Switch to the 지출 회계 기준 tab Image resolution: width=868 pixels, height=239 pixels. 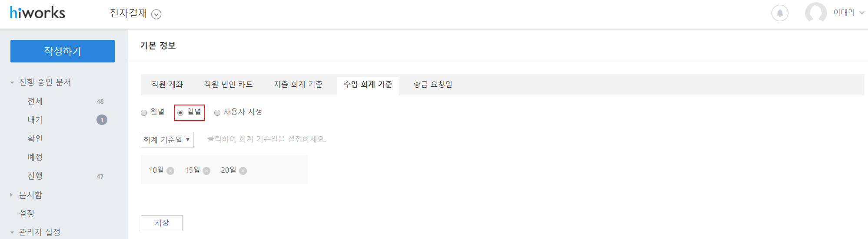(298, 85)
